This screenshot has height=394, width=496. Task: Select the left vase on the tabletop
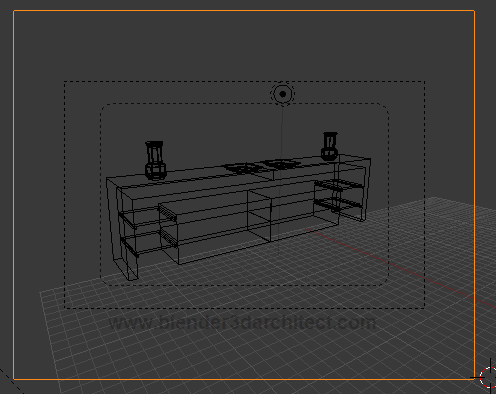point(155,160)
